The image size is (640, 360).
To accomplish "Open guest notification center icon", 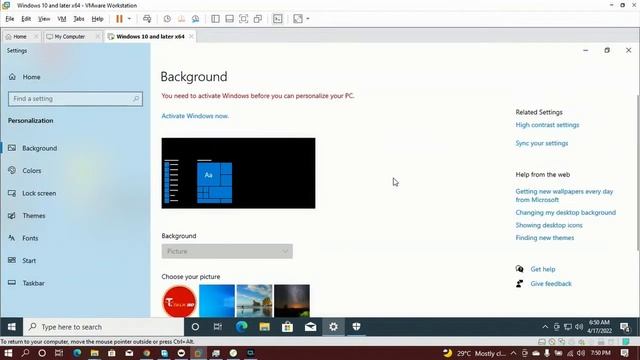I will pos(624,327).
